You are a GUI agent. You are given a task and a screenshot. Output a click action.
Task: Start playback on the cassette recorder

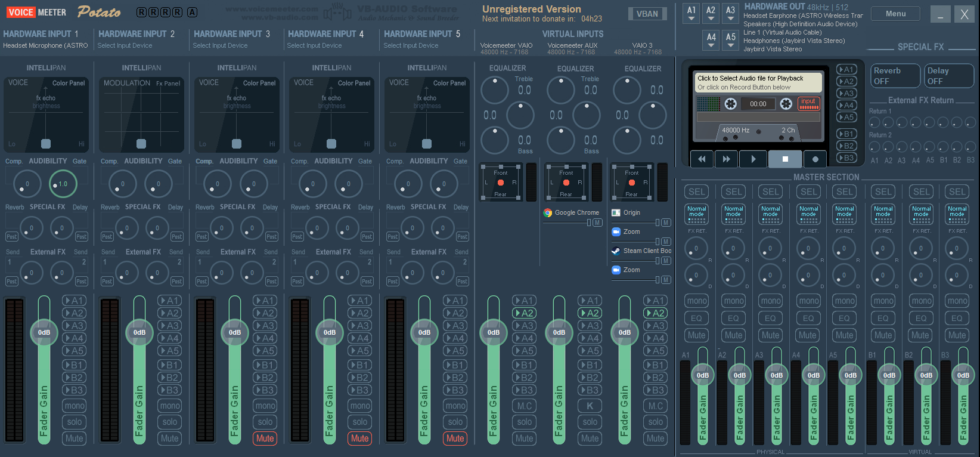[x=753, y=159]
